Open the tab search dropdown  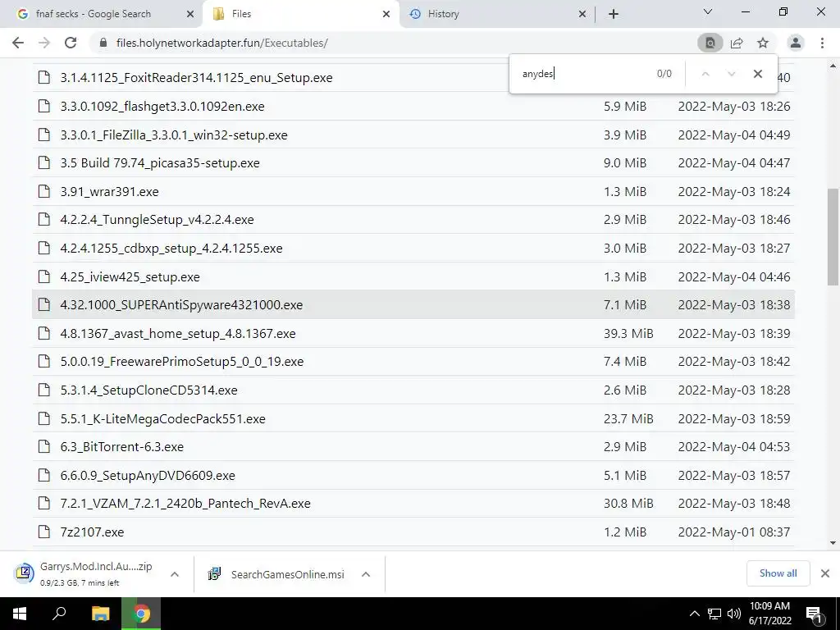coord(708,11)
